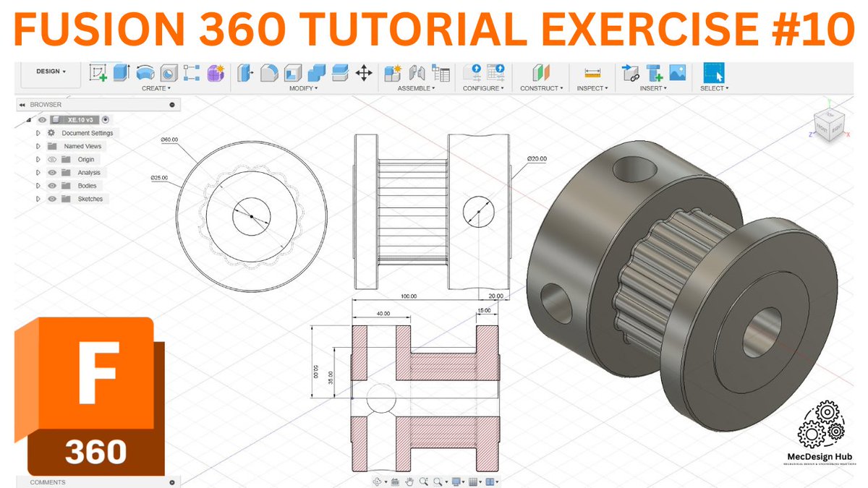Collapse the XE.10 v3 root node
Screen dimensions: 868x488
click(29, 120)
